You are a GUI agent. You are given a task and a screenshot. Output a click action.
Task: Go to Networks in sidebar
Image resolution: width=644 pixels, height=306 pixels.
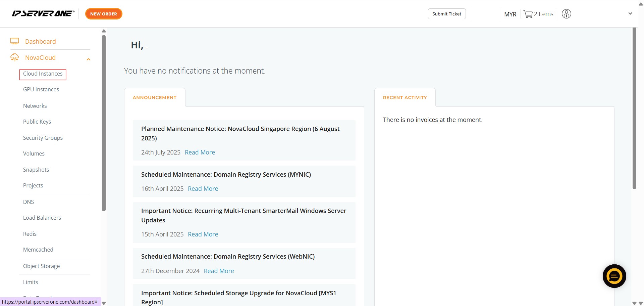[x=35, y=106]
